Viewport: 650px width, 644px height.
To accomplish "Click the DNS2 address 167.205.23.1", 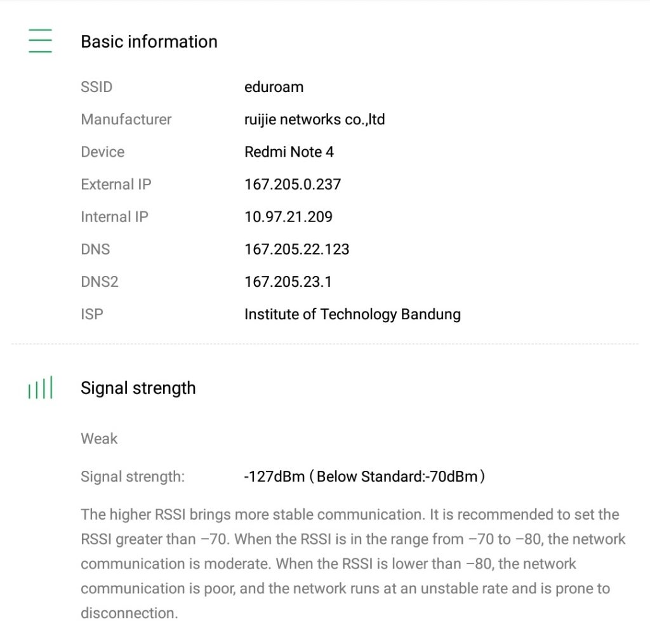I will [x=288, y=282].
